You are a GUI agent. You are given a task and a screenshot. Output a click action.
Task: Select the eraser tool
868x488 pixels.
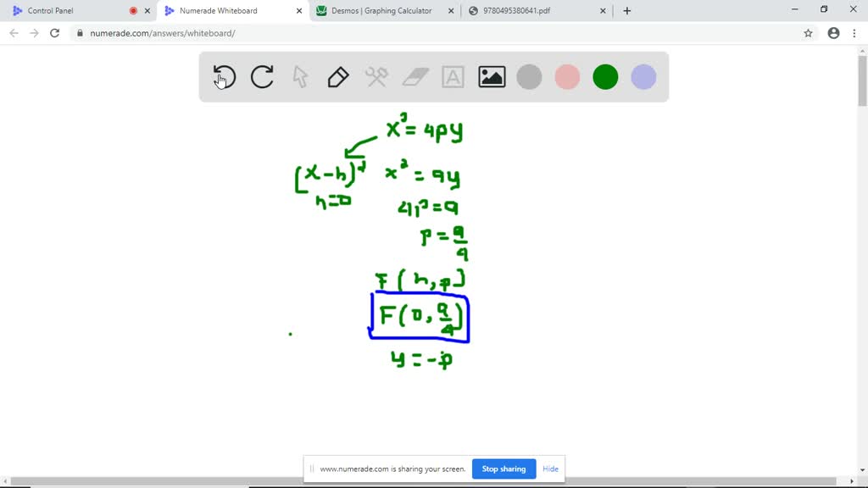tap(415, 77)
